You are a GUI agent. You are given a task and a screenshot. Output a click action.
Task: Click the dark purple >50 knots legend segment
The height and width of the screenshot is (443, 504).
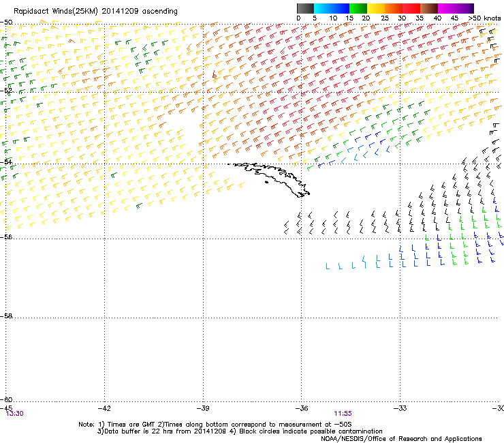tap(472, 8)
